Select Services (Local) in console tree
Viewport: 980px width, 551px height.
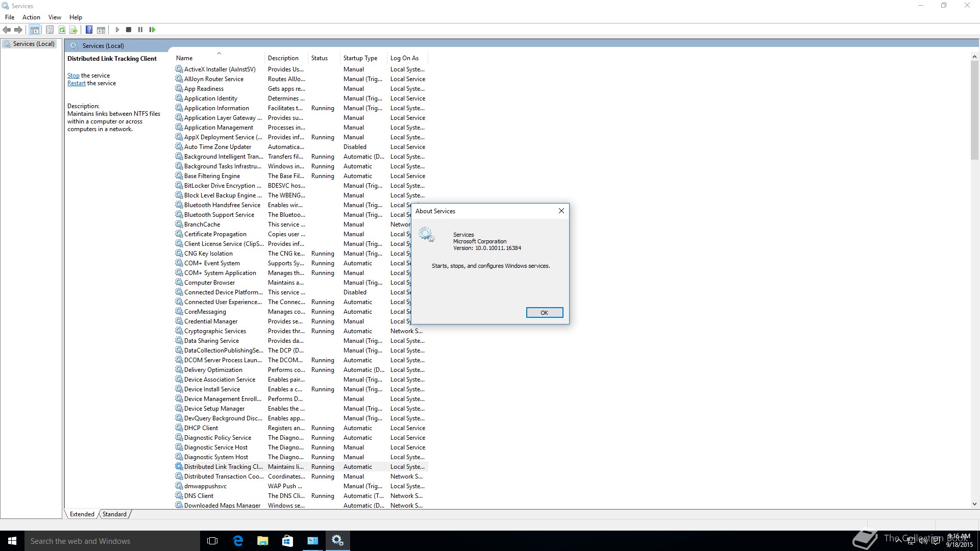tap(34, 44)
